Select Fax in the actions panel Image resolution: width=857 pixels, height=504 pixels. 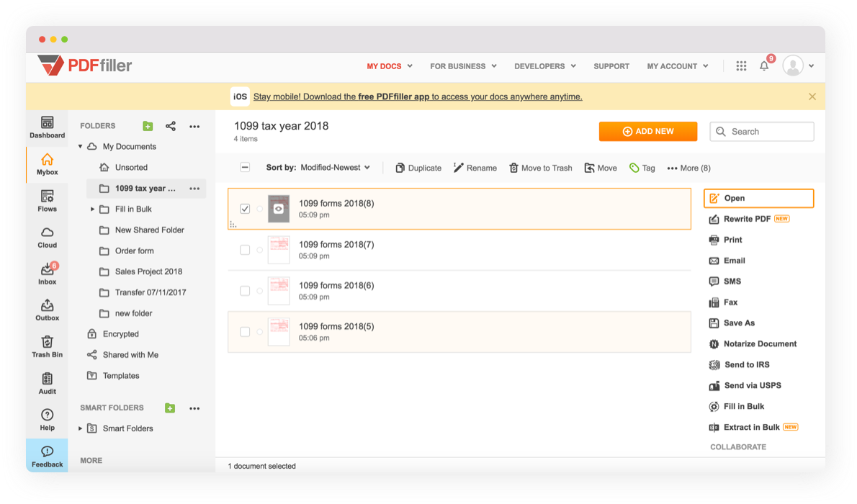(723, 302)
